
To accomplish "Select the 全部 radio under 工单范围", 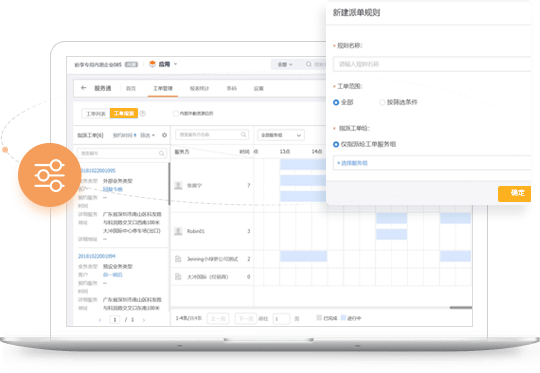I will 336,102.
